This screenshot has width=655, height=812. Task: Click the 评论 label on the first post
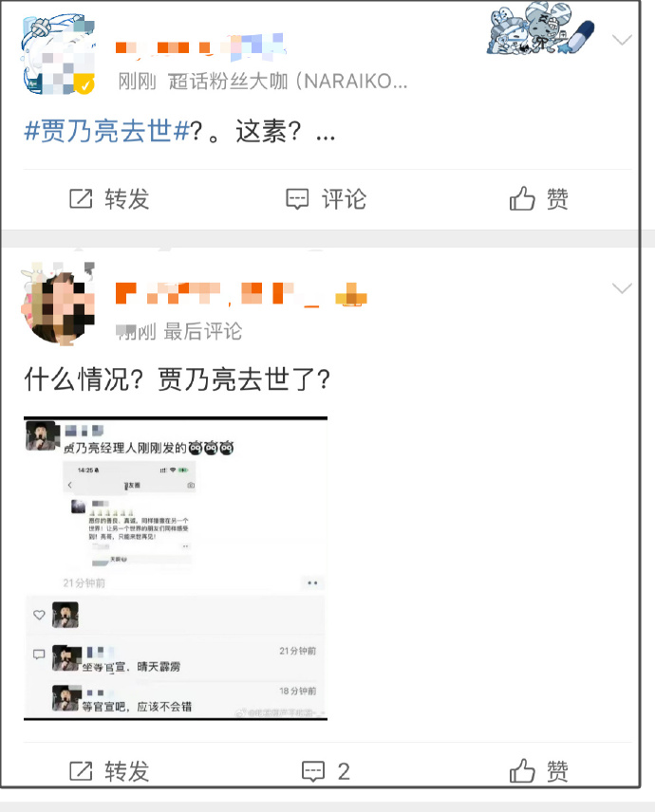[344, 199]
